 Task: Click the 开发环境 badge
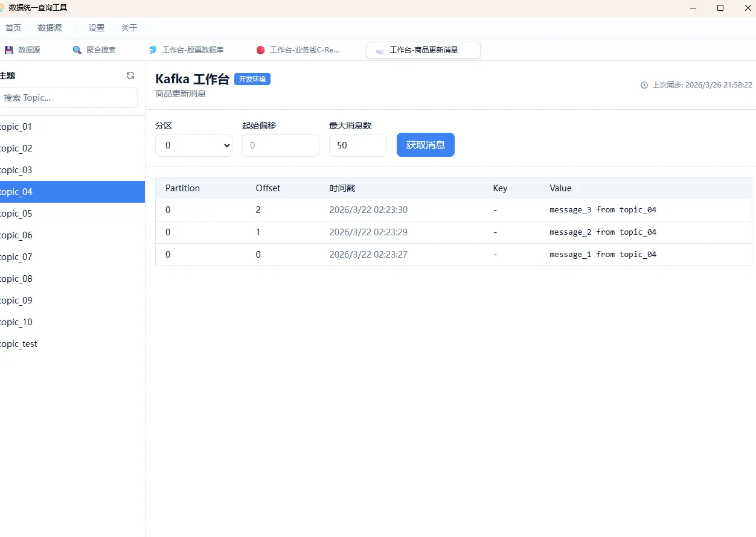pos(252,79)
